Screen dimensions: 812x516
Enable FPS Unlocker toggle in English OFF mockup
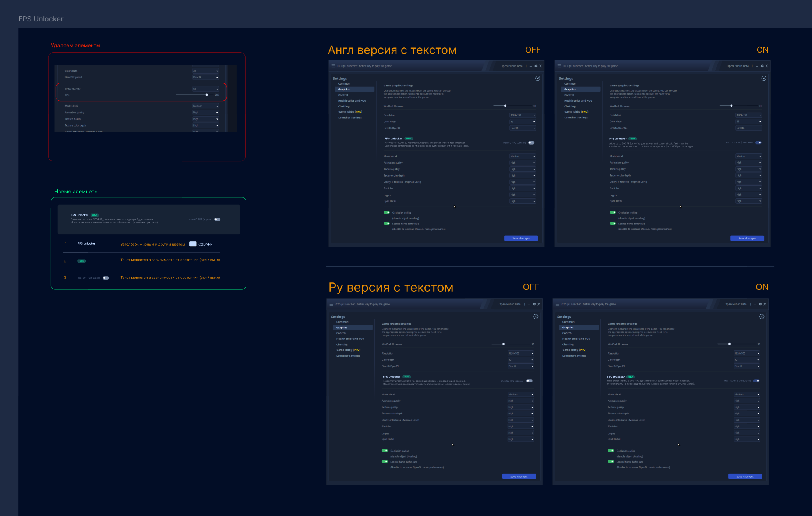coord(531,143)
